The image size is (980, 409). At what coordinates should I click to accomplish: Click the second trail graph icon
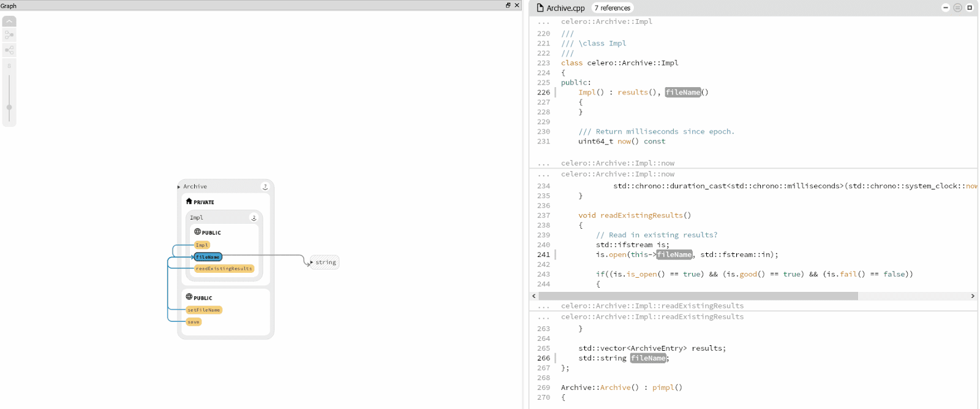9,50
